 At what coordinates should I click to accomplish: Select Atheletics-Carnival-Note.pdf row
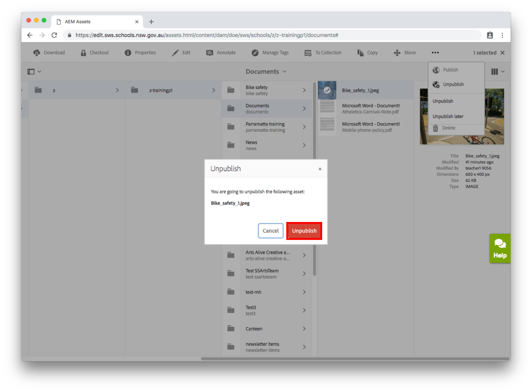[x=366, y=108]
